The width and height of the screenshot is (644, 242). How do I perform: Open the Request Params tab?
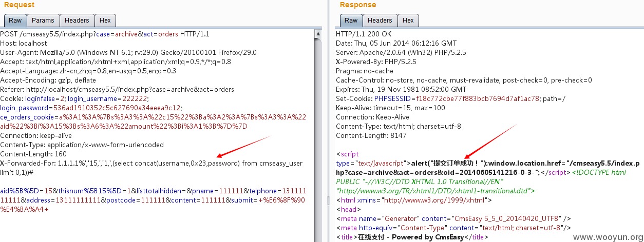[x=43, y=21]
